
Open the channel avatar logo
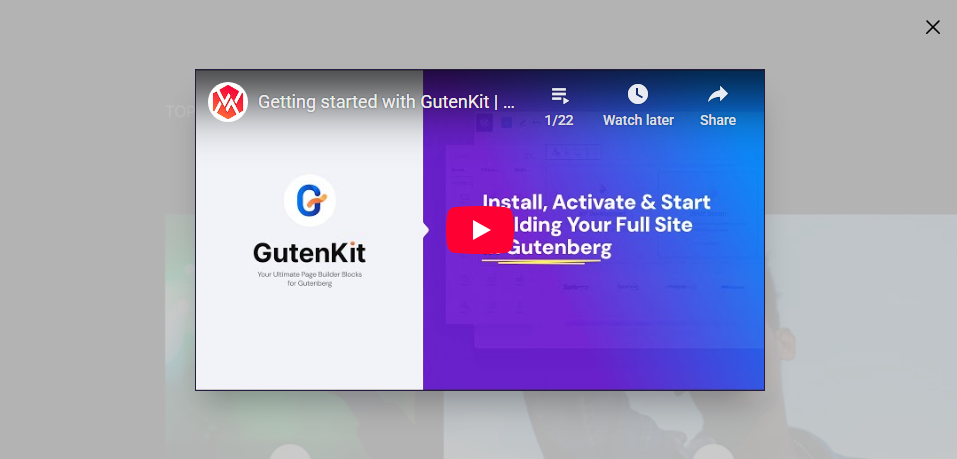228,102
